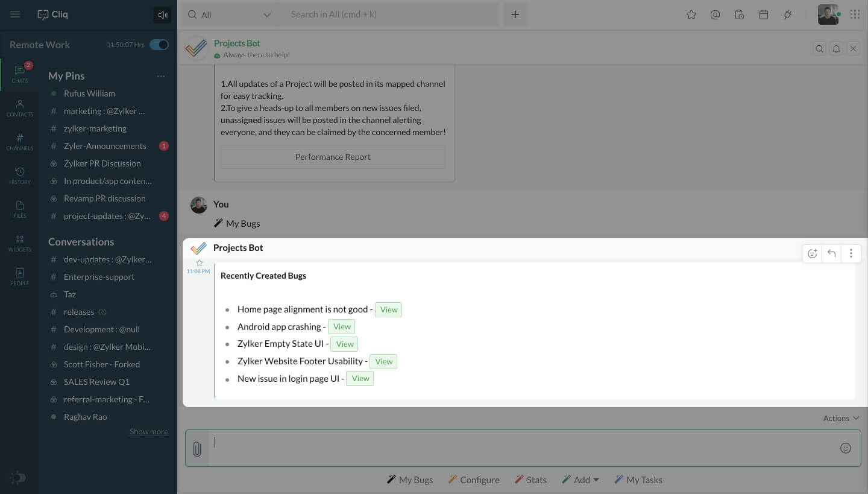Search within the Projects Bot chat
The width and height of the screenshot is (868, 494).
coord(819,49)
